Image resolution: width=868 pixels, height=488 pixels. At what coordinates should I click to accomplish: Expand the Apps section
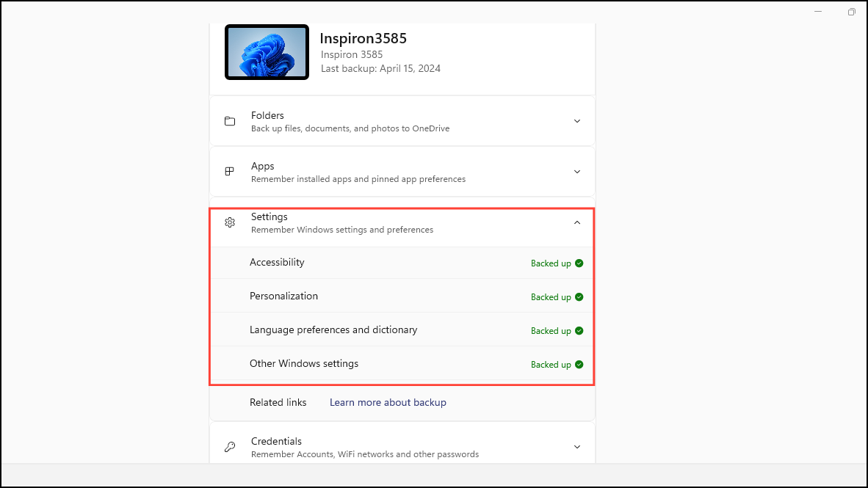(x=577, y=171)
